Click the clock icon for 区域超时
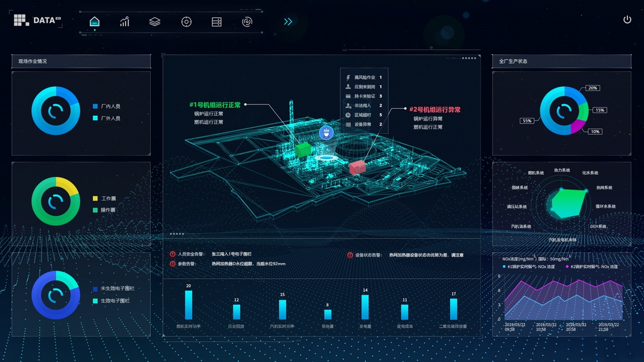Screen dimensions: 644x362 [348, 115]
